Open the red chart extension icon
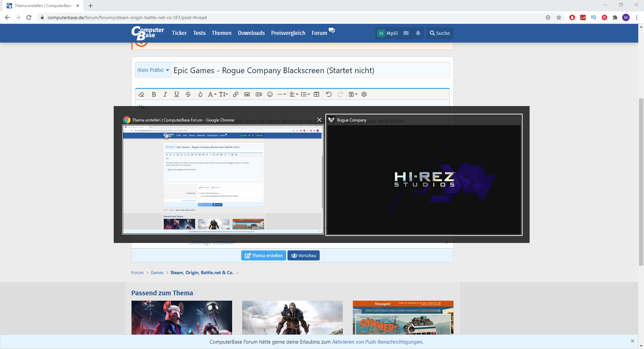Screen dimensions: 644x349 coord(583,17)
